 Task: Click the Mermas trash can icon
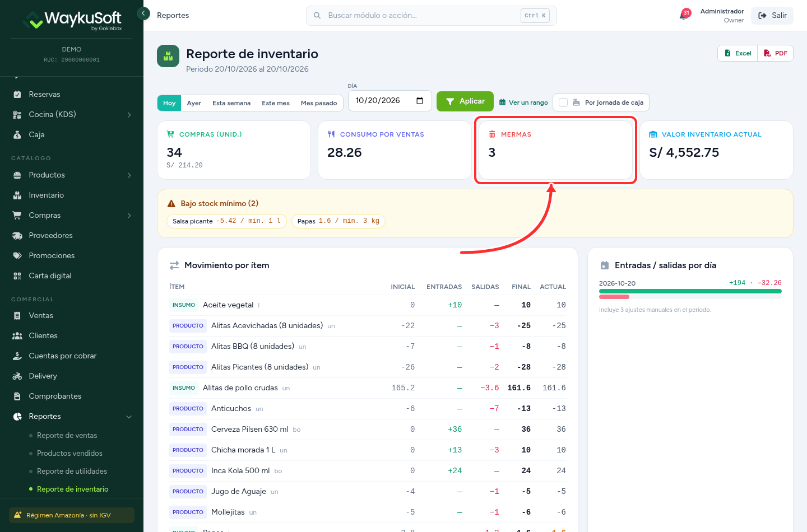point(492,134)
